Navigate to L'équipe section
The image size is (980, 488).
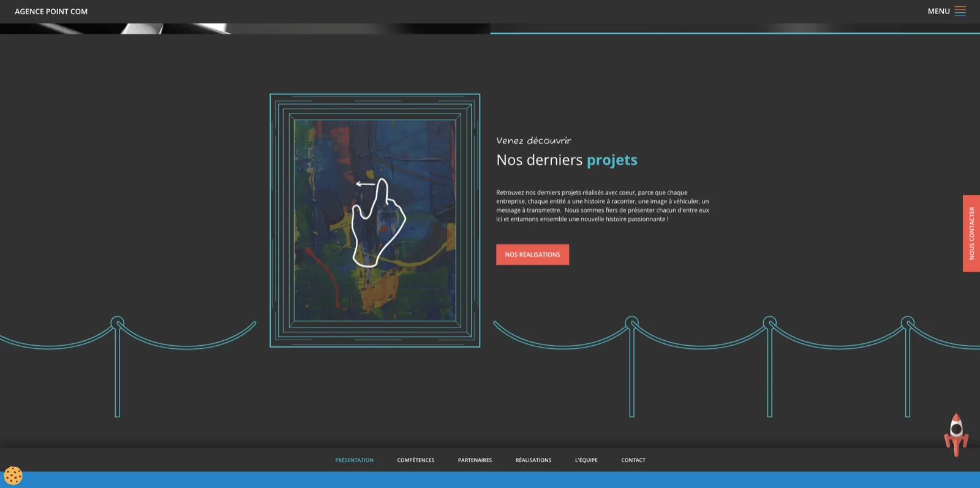586,460
